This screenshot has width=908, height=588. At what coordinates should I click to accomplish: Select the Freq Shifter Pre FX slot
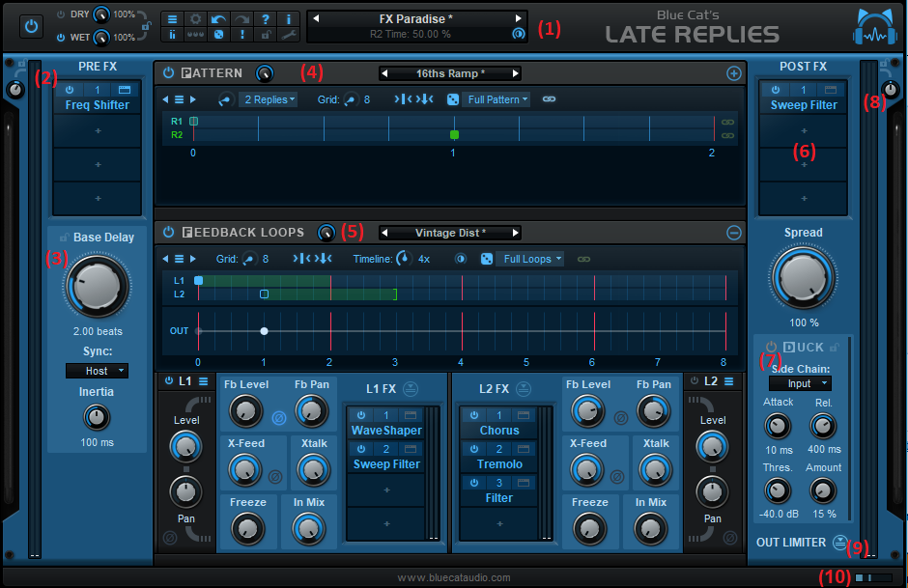point(98,104)
